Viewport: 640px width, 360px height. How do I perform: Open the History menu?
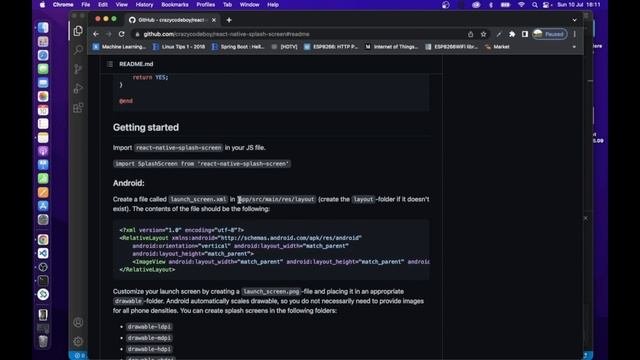pos(144,5)
